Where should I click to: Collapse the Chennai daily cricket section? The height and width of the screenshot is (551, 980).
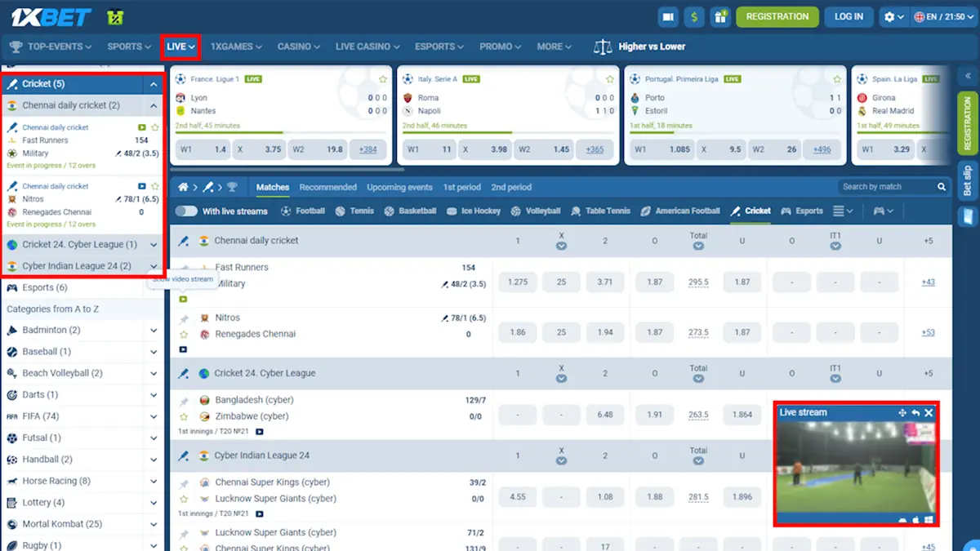[x=152, y=105]
